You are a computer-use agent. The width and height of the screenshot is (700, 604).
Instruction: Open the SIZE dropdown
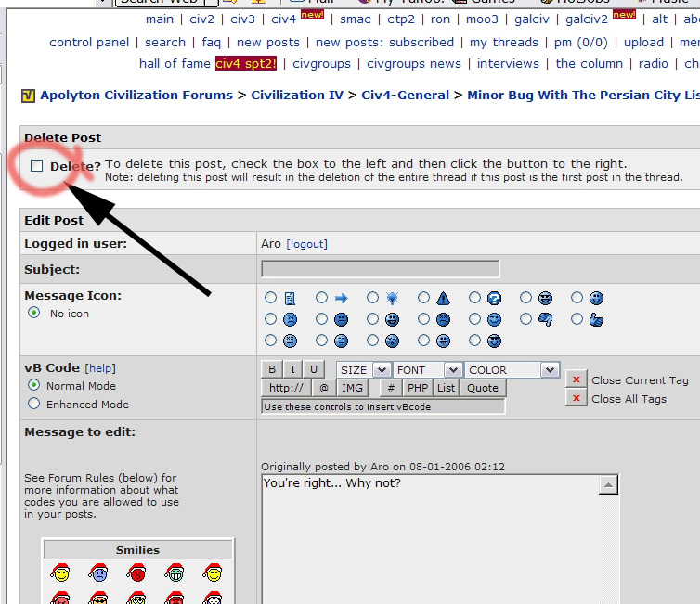tap(363, 370)
